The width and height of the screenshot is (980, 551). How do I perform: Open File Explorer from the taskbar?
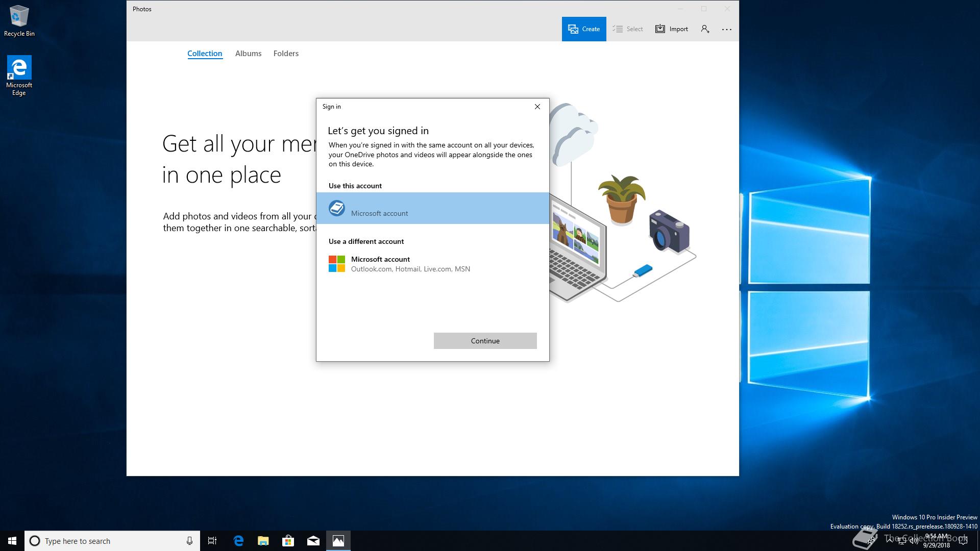pyautogui.click(x=263, y=541)
